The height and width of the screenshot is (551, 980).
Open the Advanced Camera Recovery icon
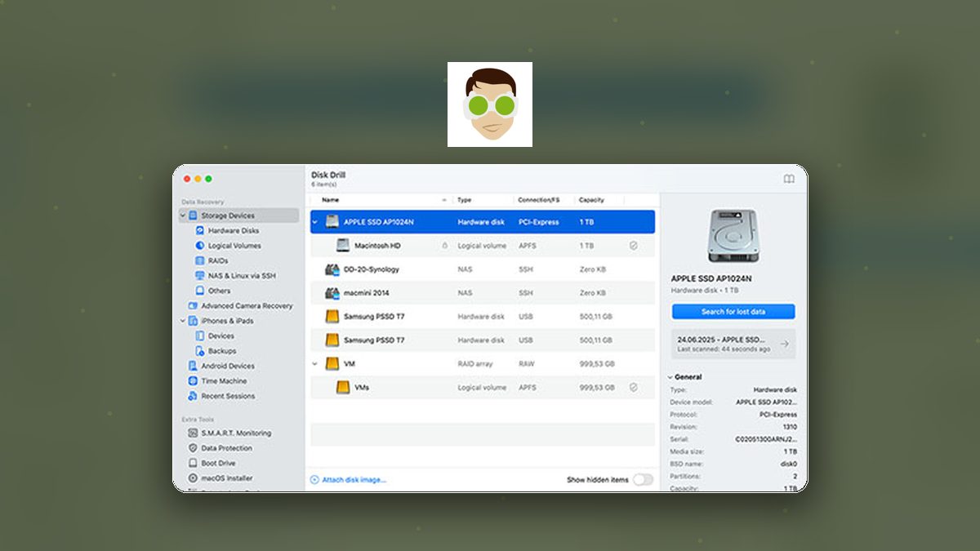click(x=193, y=306)
